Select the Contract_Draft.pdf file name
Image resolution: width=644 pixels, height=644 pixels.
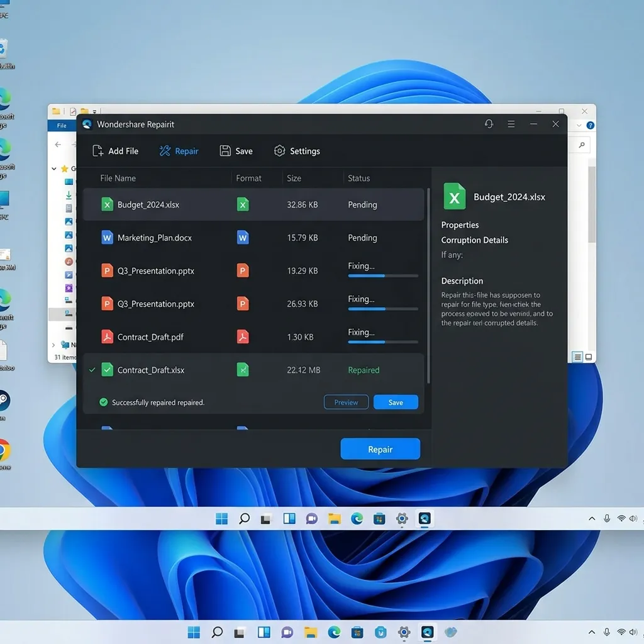[x=150, y=337]
